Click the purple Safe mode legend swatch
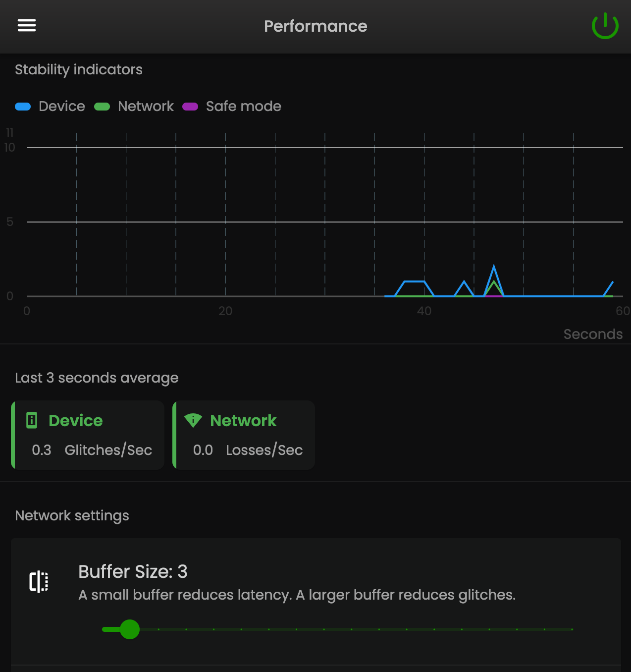Image resolution: width=631 pixels, height=672 pixels. [x=190, y=107]
